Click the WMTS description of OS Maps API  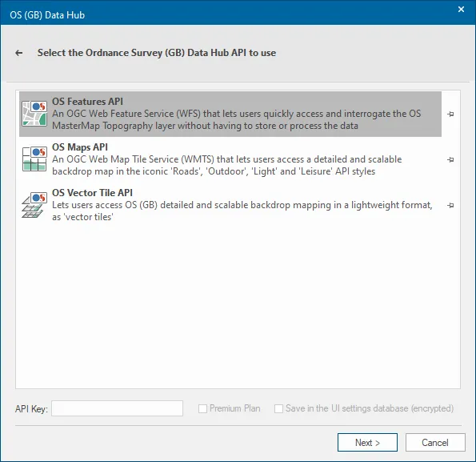pos(226,165)
